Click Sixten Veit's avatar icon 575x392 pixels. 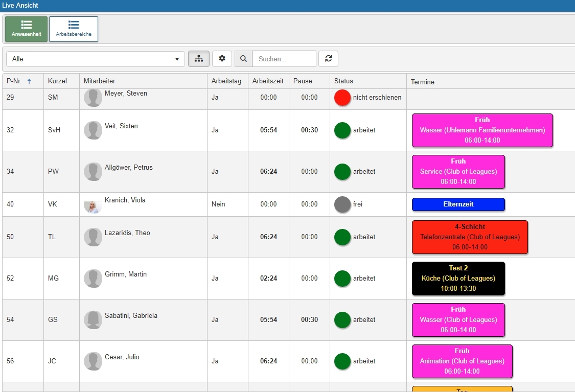pos(93,130)
